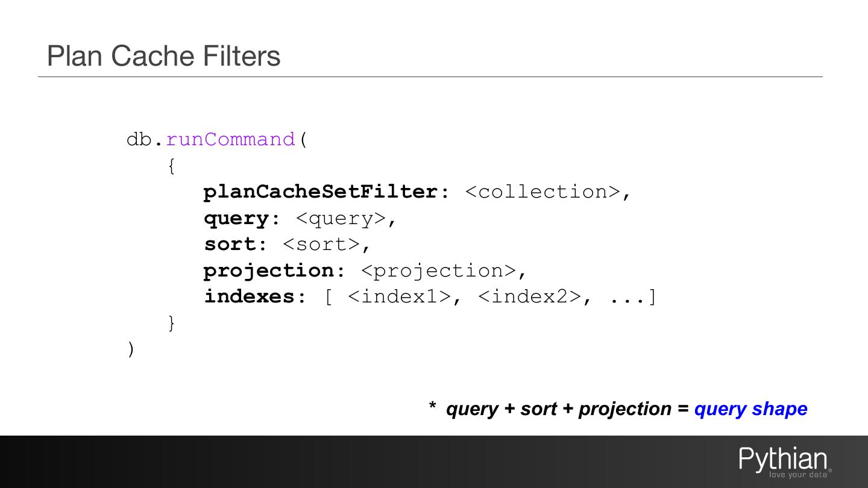The width and height of the screenshot is (868, 488).
Task: Click the final closing parenthesis
Action: point(131,349)
